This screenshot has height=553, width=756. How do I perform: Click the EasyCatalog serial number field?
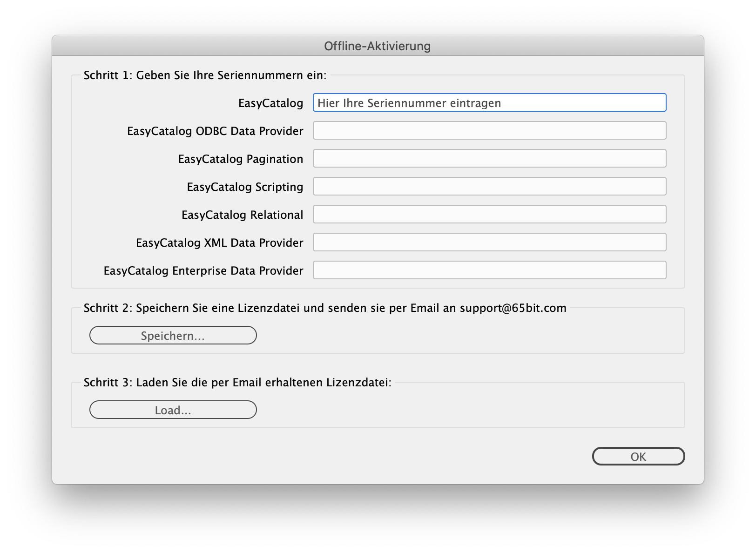(489, 103)
